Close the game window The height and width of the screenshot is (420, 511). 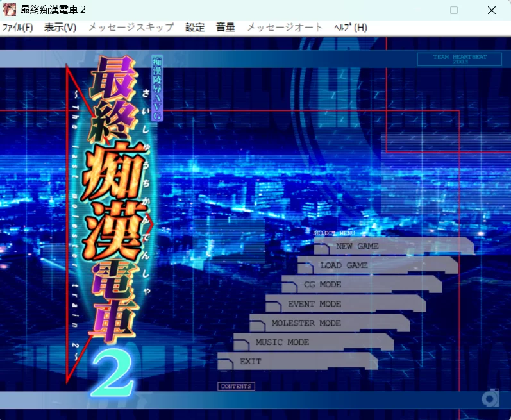click(x=492, y=10)
